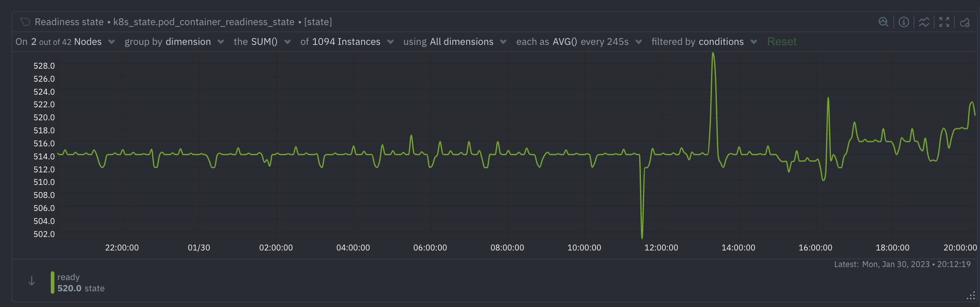This screenshot has width=980, height=307.
Task: Open Metric Correlations magnifier icon
Action: tap(883, 22)
